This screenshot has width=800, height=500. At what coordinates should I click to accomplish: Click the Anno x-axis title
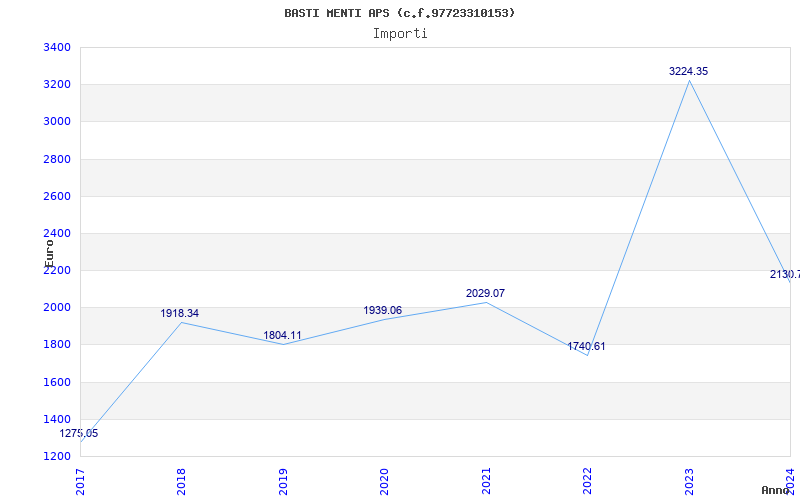tap(778, 490)
